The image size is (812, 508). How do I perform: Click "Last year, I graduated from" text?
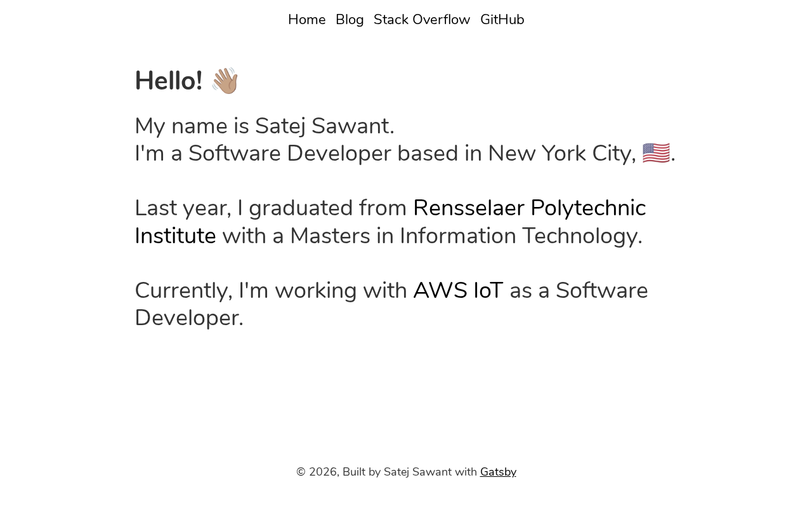click(270, 208)
